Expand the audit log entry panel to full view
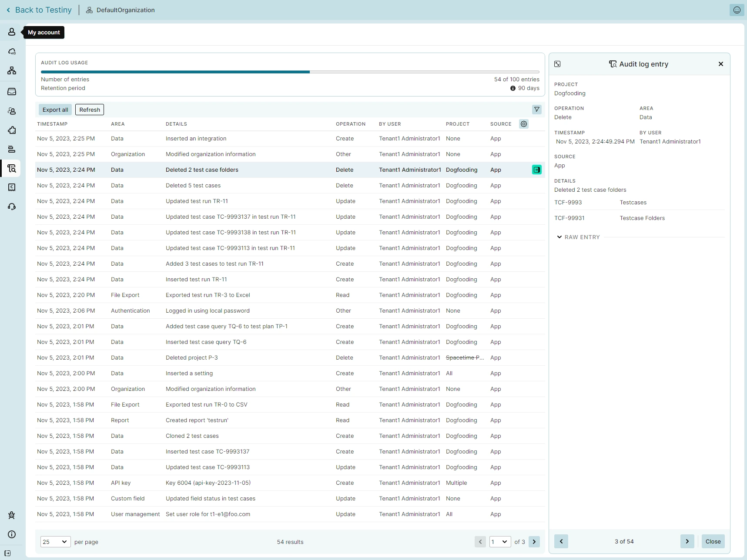Image resolution: width=747 pixels, height=560 pixels. 557,64
